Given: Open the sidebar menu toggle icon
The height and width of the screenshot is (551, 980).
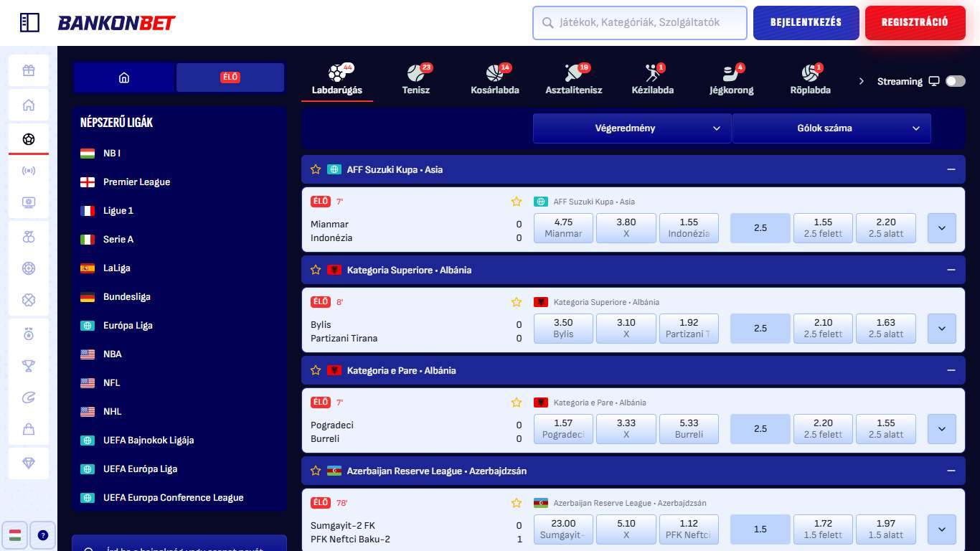Looking at the screenshot, I should [x=29, y=22].
